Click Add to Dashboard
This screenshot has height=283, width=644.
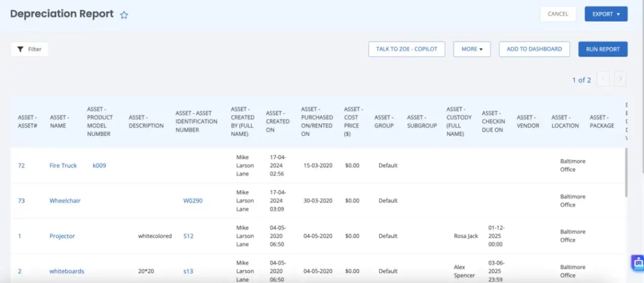pyautogui.click(x=534, y=49)
